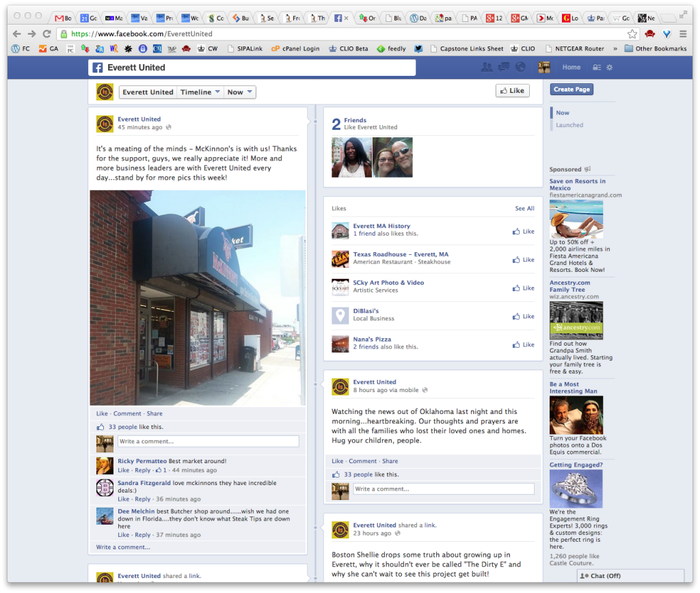The height and width of the screenshot is (593, 700).
Task: Click the comment box under the Oklahoma post
Action: pos(444,489)
